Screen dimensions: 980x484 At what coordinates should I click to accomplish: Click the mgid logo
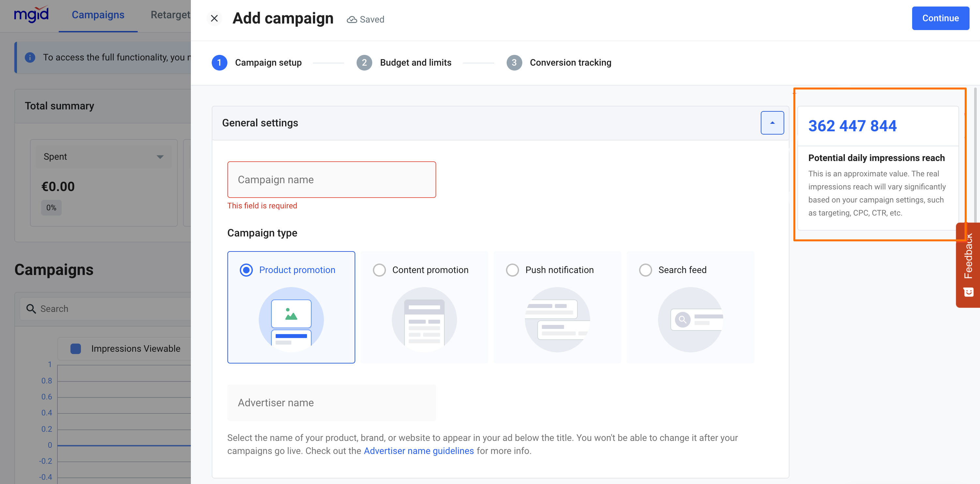(31, 14)
